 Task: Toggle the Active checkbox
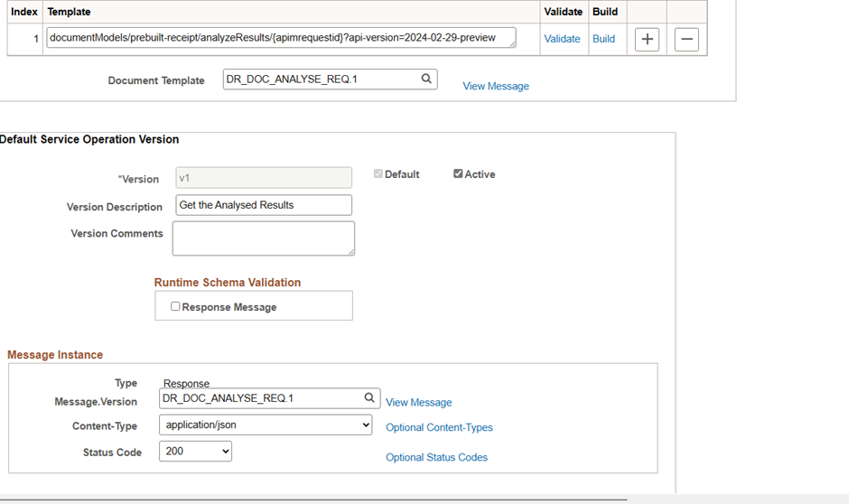coord(458,173)
